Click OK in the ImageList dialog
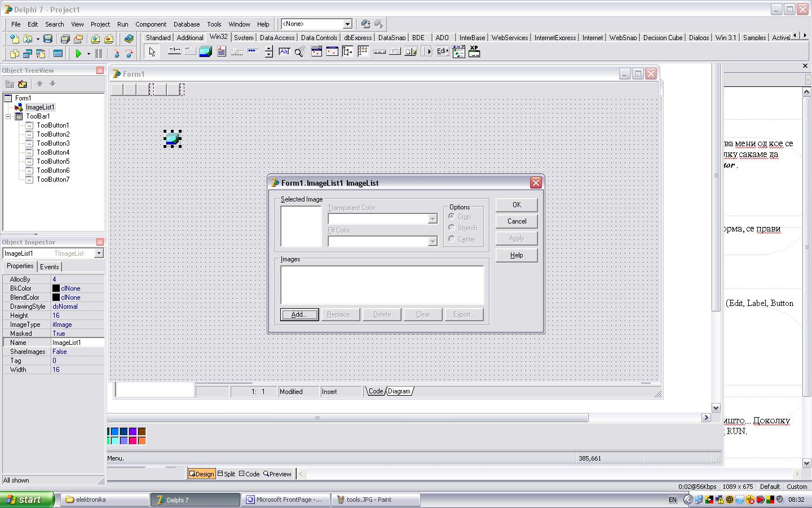Screen dimensions: 812x508 click(517, 205)
